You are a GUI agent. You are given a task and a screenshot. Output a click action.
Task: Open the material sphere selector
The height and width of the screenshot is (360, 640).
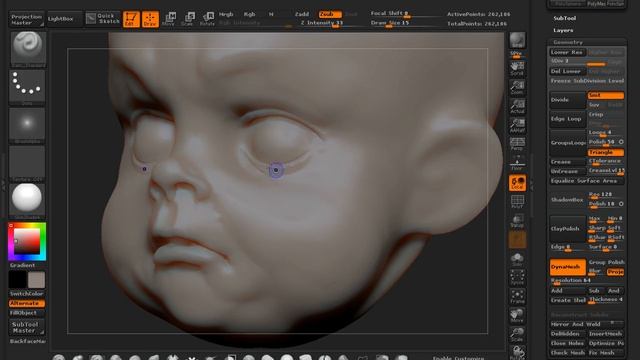pos(27,200)
